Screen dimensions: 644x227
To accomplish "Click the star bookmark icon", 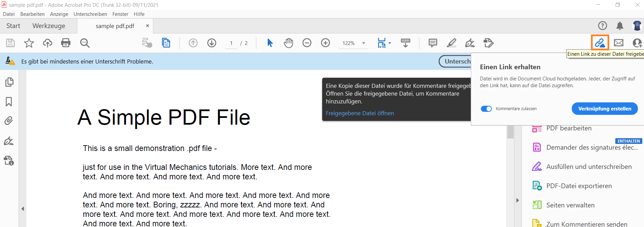I will point(29,43).
